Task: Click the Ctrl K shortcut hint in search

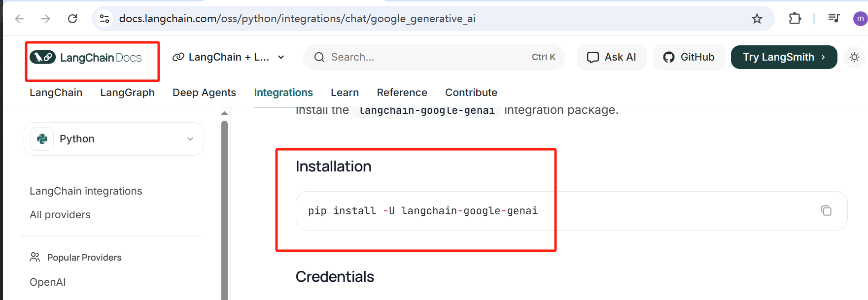Action: pyautogui.click(x=544, y=57)
